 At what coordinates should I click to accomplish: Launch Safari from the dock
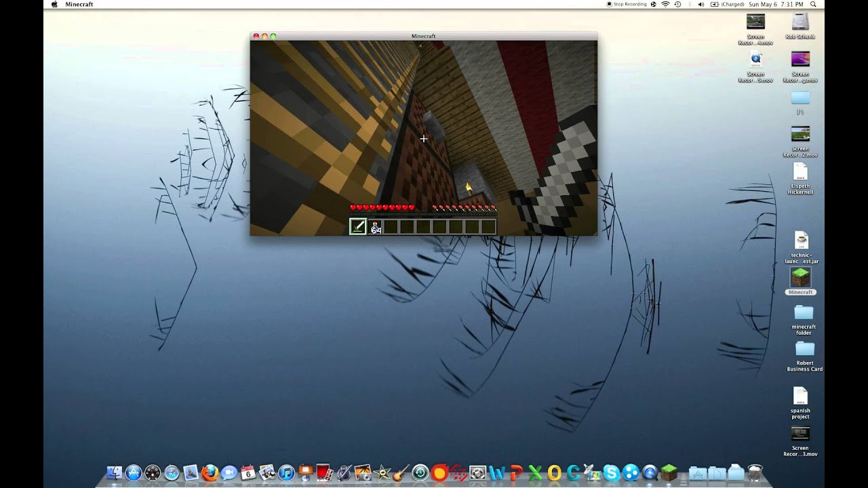tap(172, 472)
